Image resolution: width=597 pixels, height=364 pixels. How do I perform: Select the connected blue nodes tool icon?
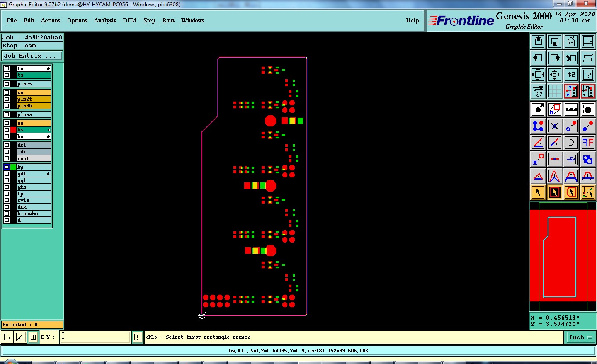pos(538,126)
